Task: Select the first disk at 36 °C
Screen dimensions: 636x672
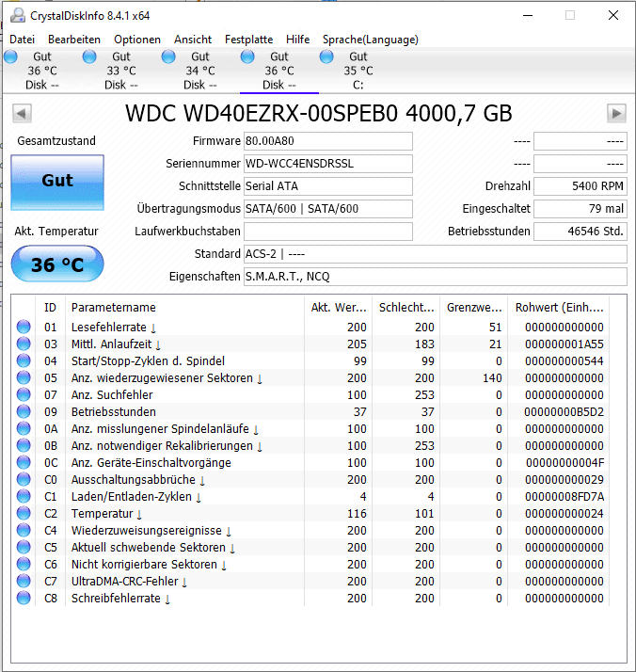Action: 42,71
